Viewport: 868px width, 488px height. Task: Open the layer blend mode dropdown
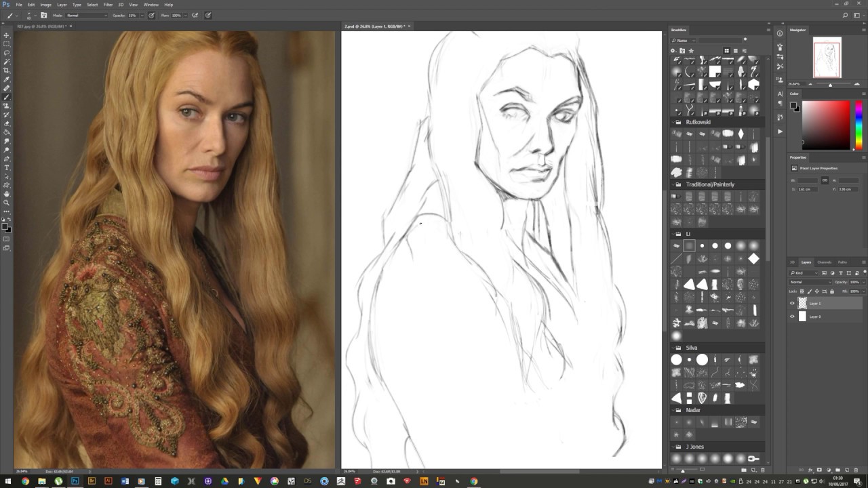(810, 282)
